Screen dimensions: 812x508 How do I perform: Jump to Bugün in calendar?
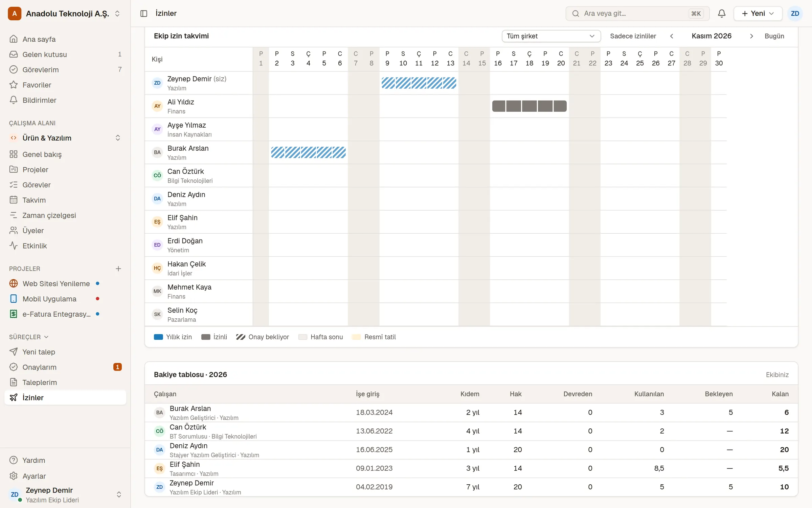click(x=774, y=36)
